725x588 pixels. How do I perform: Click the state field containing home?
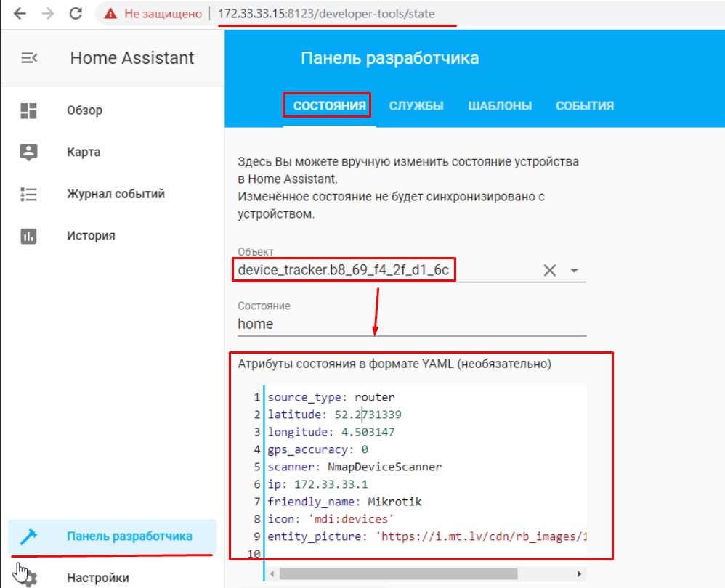tap(410, 324)
